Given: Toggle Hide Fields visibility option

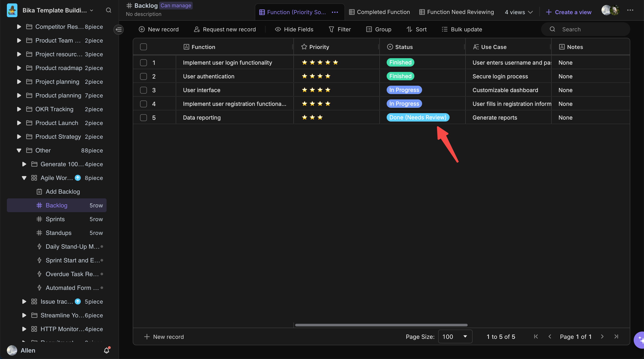Looking at the screenshot, I should click(294, 29).
